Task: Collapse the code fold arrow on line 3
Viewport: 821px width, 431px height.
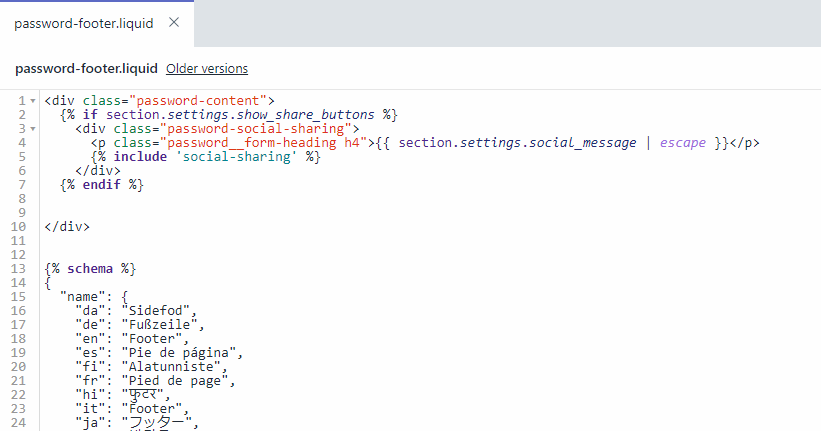Action: pyautogui.click(x=33, y=129)
